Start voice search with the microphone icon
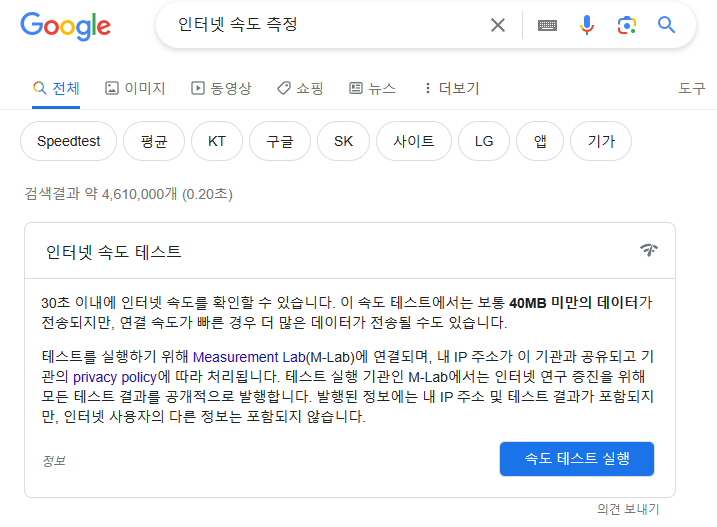This screenshot has width=717, height=527. [587, 25]
